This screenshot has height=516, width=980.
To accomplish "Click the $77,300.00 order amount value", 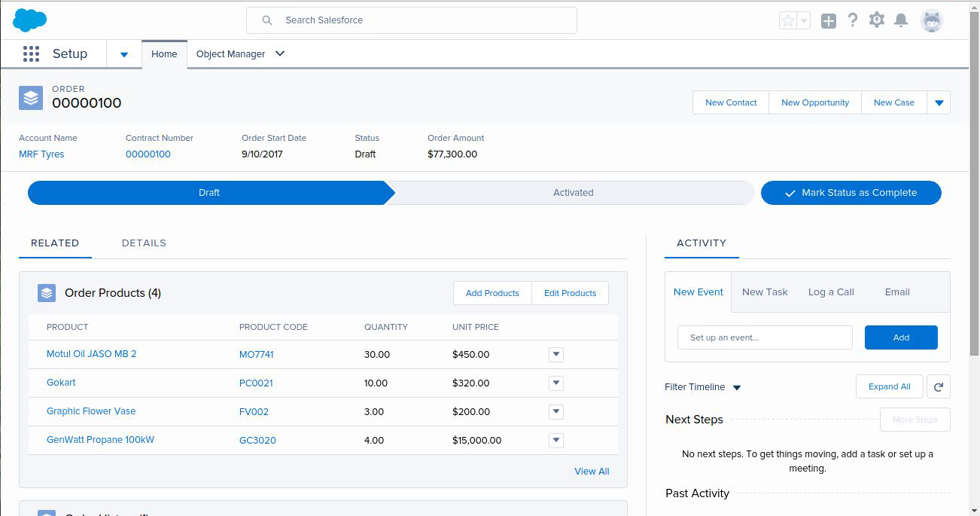I will pyautogui.click(x=452, y=154).
